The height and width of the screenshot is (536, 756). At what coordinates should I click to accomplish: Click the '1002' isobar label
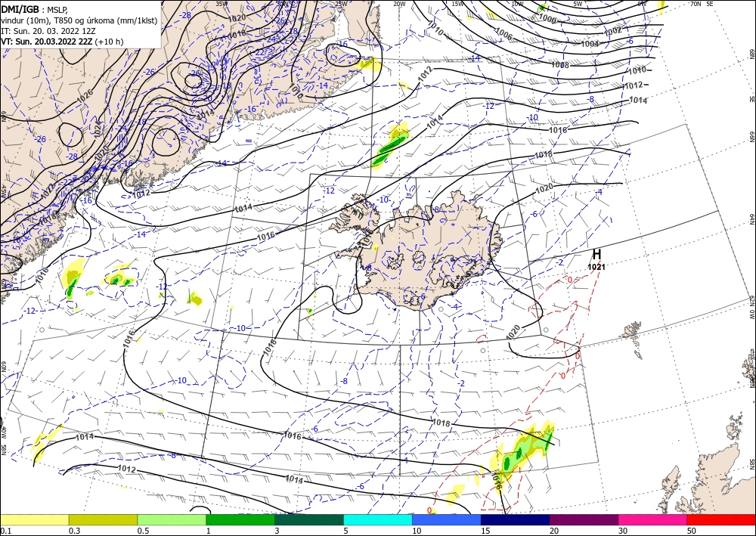613,31
